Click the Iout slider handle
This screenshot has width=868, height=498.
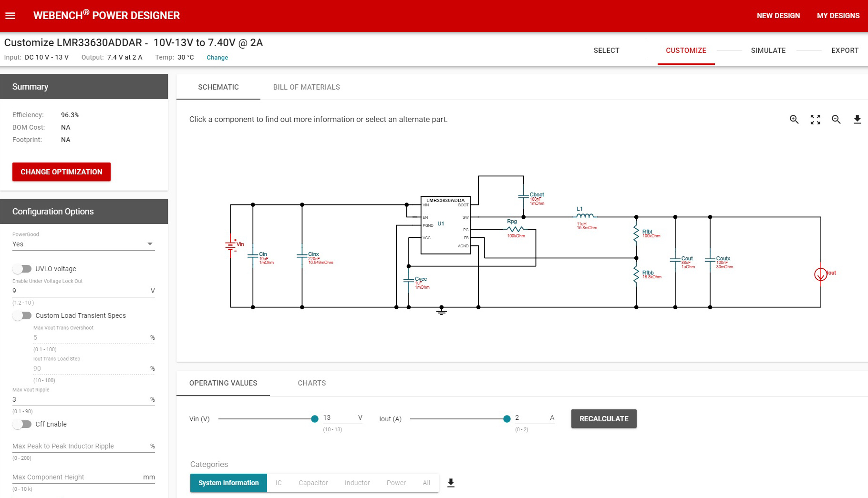pos(507,419)
